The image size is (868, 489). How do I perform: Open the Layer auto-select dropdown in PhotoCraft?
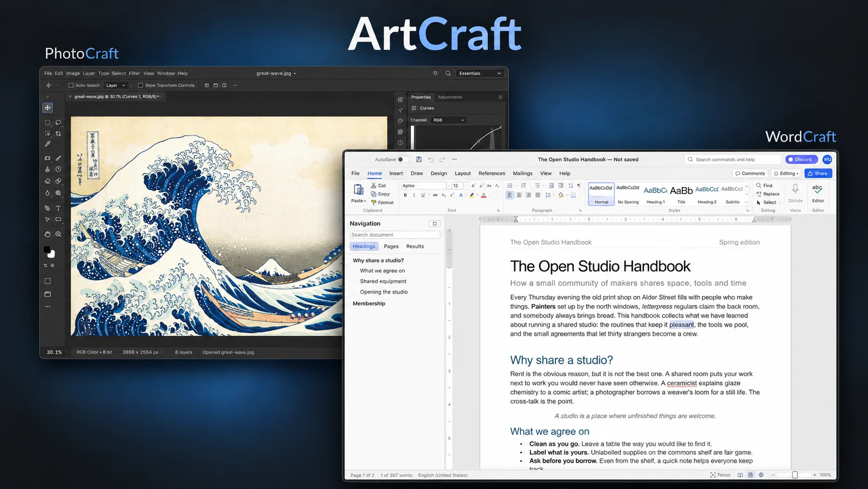[x=116, y=85]
